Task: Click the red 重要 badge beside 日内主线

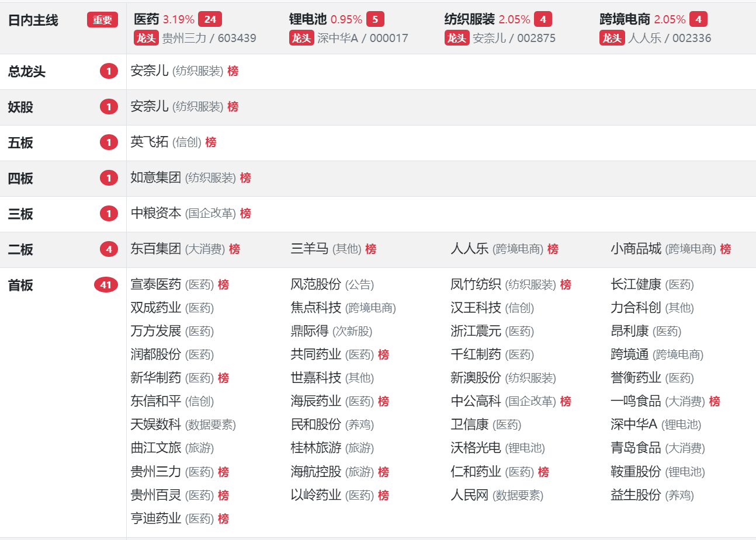Action: (102, 20)
